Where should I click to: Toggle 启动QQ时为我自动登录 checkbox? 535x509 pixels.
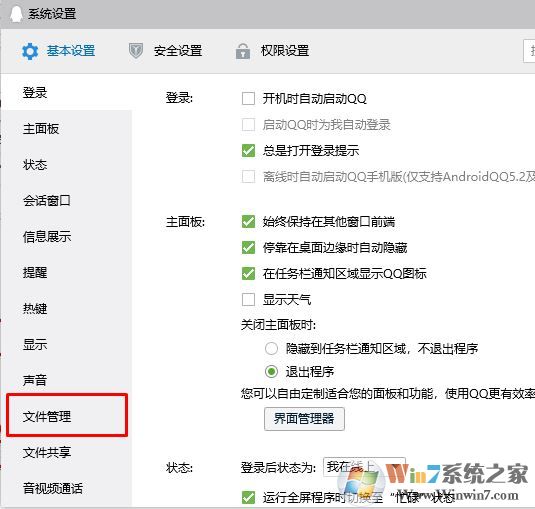point(248,125)
